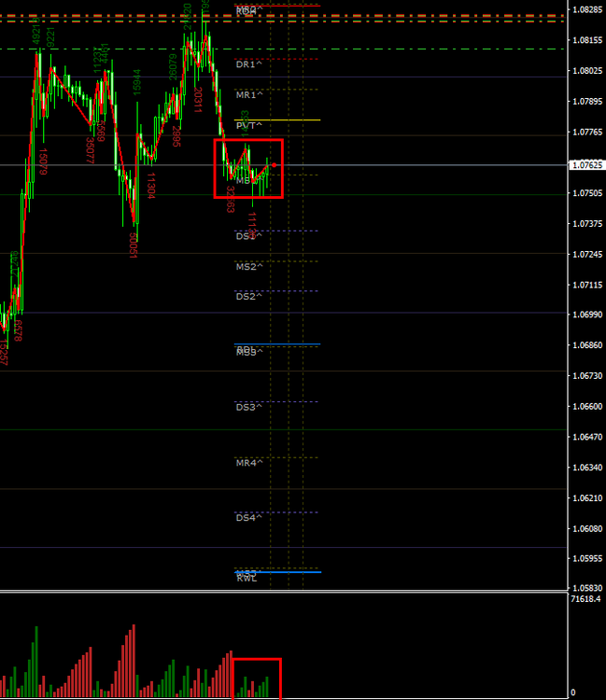Image resolution: width=606 pixels, height=700 pixels.
Task: Click the 1.06470 price axis value
Action: tap(587, 437)
